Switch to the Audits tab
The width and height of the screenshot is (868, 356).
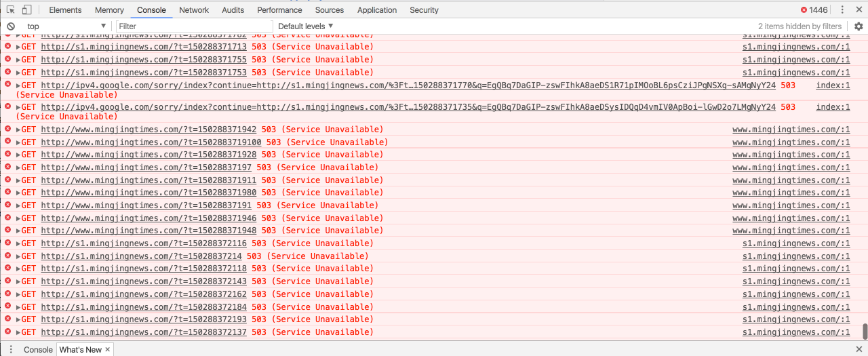point(233,10)
